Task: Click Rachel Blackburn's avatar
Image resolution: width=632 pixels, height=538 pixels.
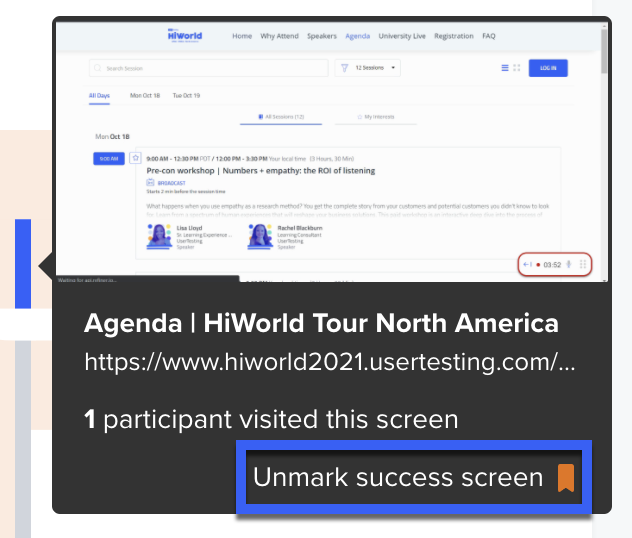Action: [260, 237]
